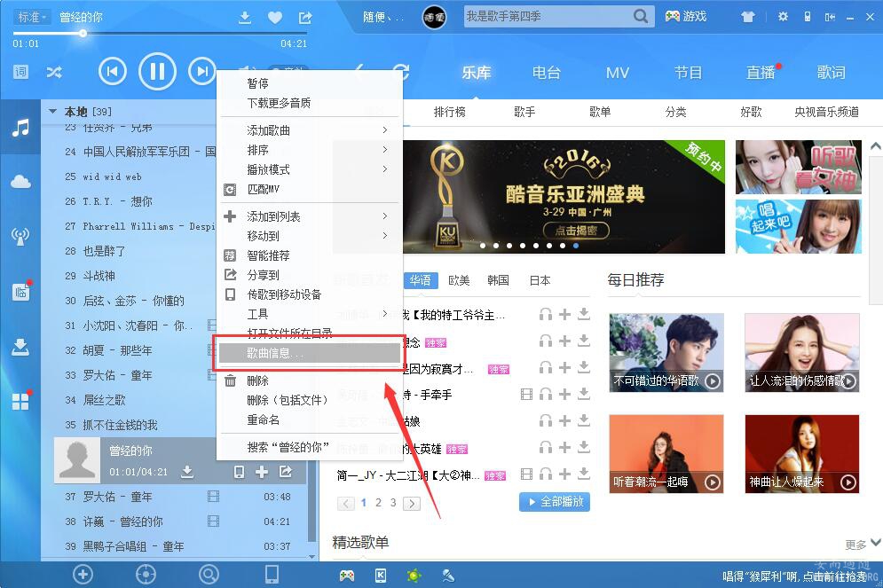Image resolution: width=883 pixels, height=588 pixels.
Task: Expand 工具 submenu
Action: (x=310, y=313)
